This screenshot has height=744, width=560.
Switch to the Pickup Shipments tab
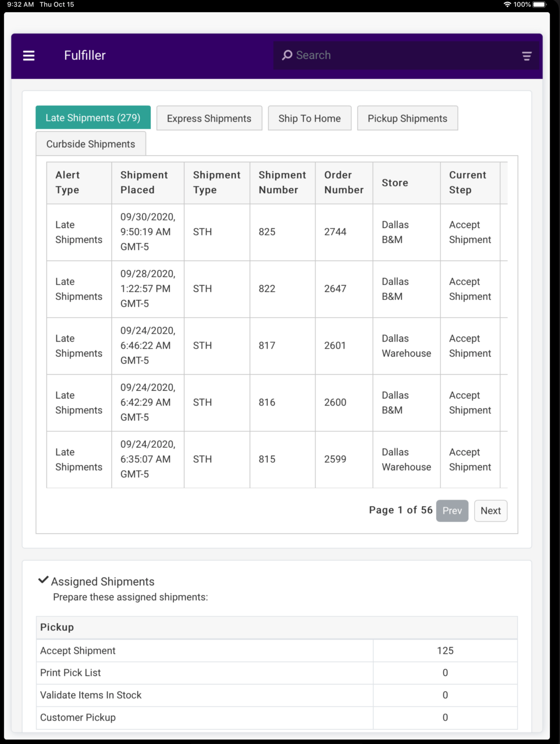(x=408, y=118)
